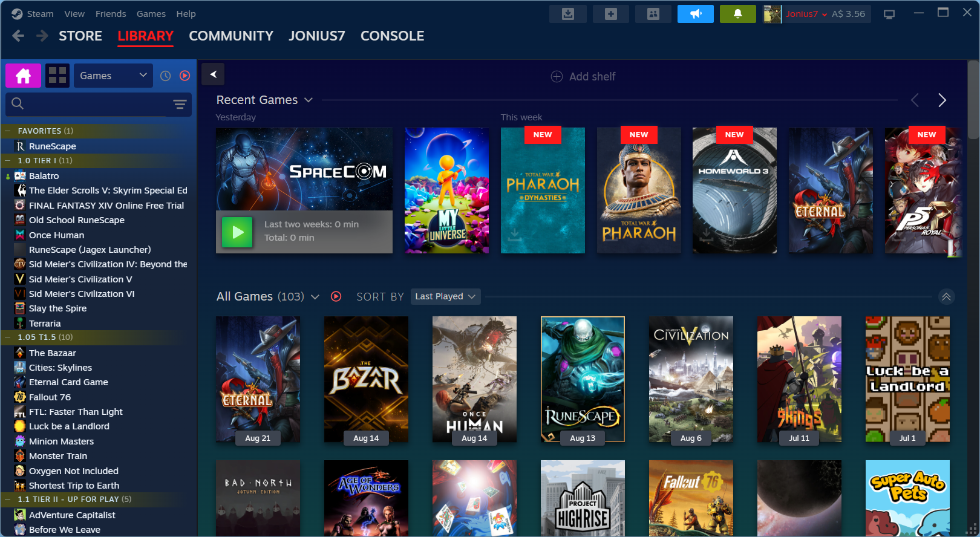Viewport: 980px width, 537px height.
Task: Collapse 1.1 Tier II - Up For Play category
Action: pyautogui.click(x=8, y=499)
